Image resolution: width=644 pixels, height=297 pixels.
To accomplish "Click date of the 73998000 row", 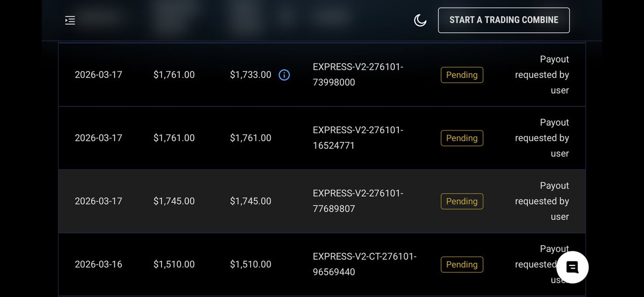I will [x=99, y=75].
